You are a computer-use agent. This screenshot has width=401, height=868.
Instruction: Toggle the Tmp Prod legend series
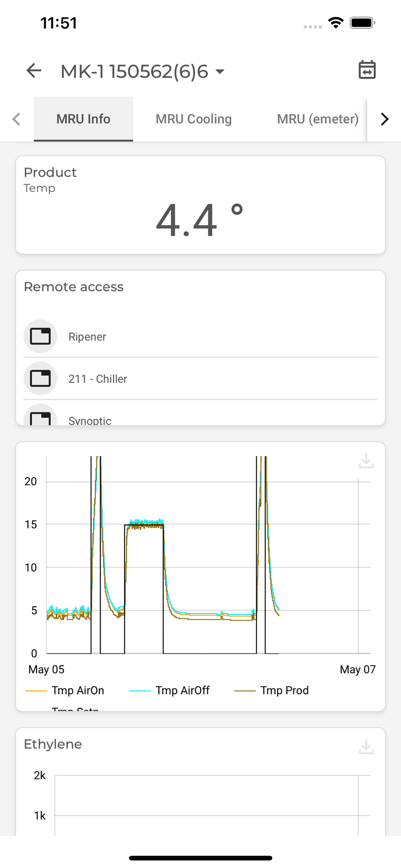coord(272,690)
